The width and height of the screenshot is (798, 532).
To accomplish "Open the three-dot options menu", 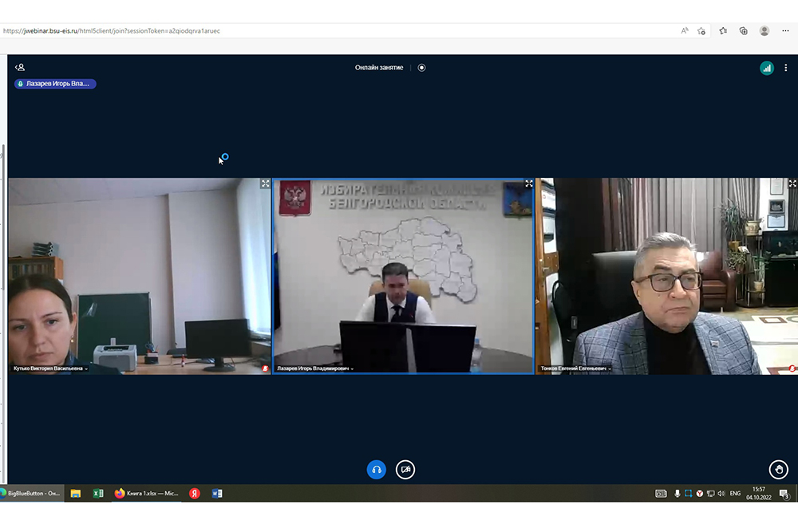I will [786, 68].
